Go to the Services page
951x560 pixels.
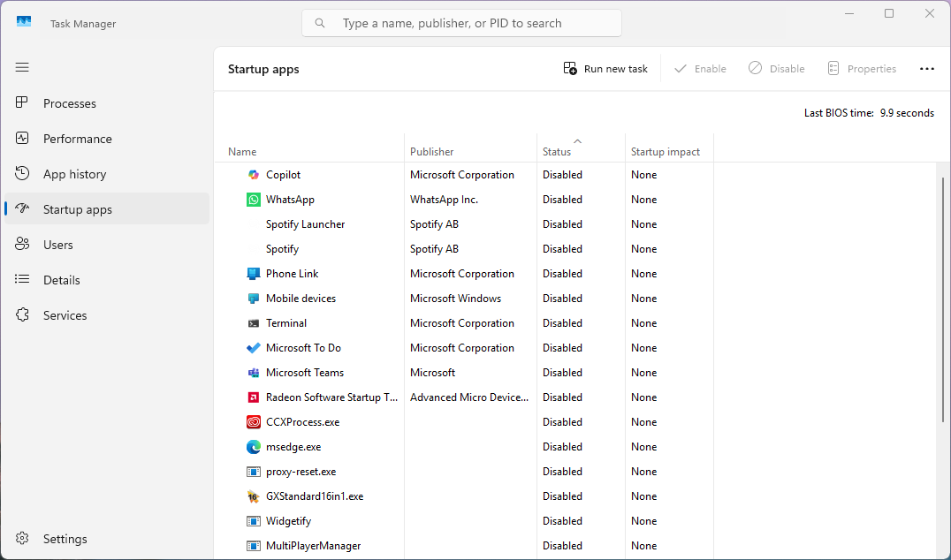tap(65, 315)
